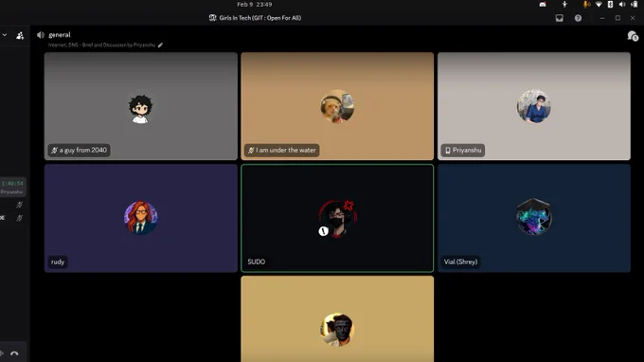
Task: Open the orange microphone tray indicator
Action: (586, 5)
